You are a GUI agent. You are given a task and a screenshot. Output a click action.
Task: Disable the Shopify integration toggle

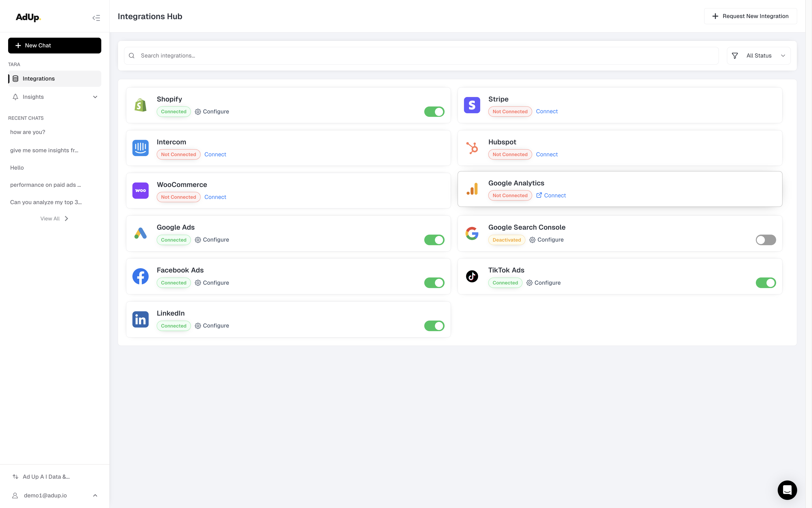click(434, 111)
